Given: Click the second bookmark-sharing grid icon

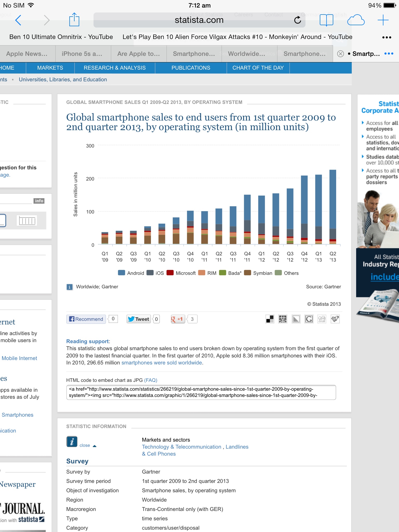Looking at the screenshot, I should pyautogui.click(x=283, y=319).
